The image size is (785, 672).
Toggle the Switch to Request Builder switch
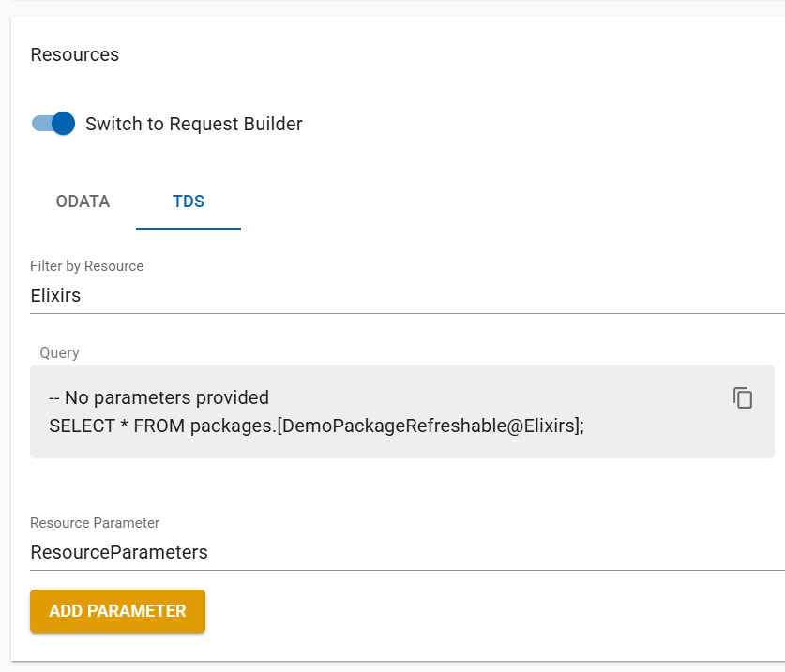pyautogui.click(x=53, y=124)
